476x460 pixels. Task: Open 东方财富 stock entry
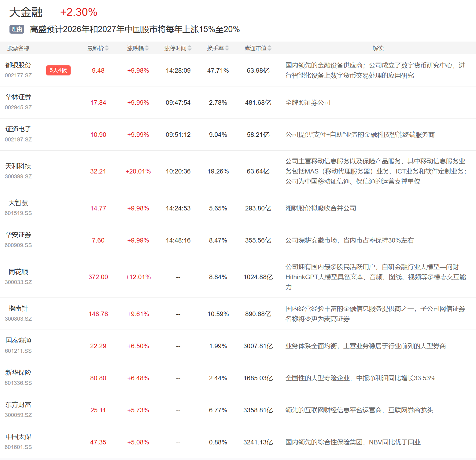click(x=18, y=405)
